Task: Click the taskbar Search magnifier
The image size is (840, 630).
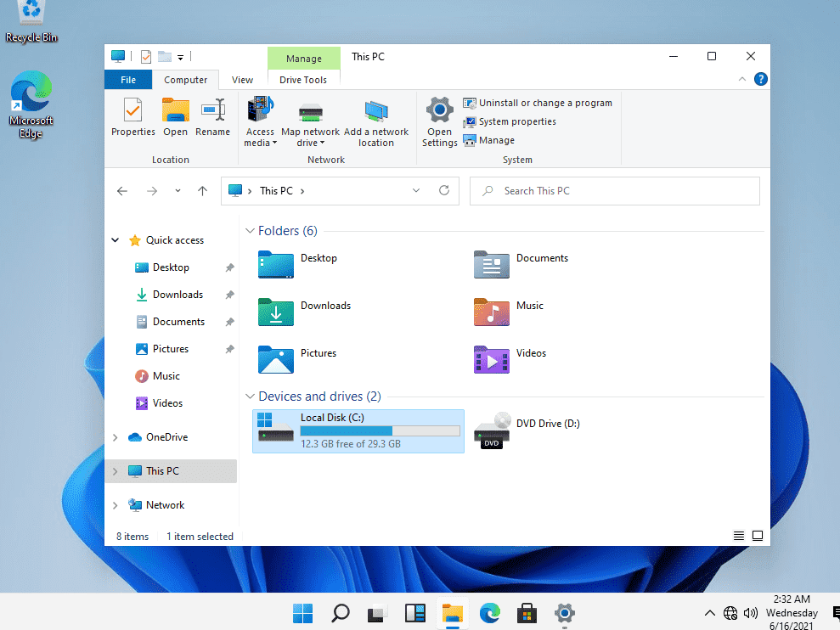Action: (341, 613)
